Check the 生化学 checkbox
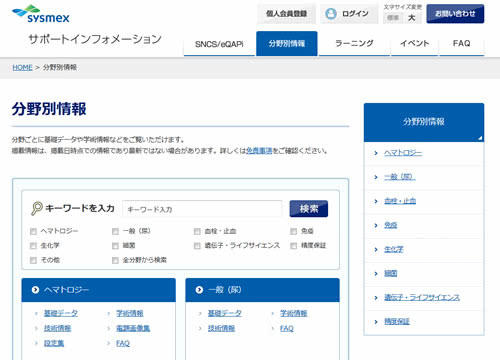Viewport: 500px width, 360px height. click(33, 246)
